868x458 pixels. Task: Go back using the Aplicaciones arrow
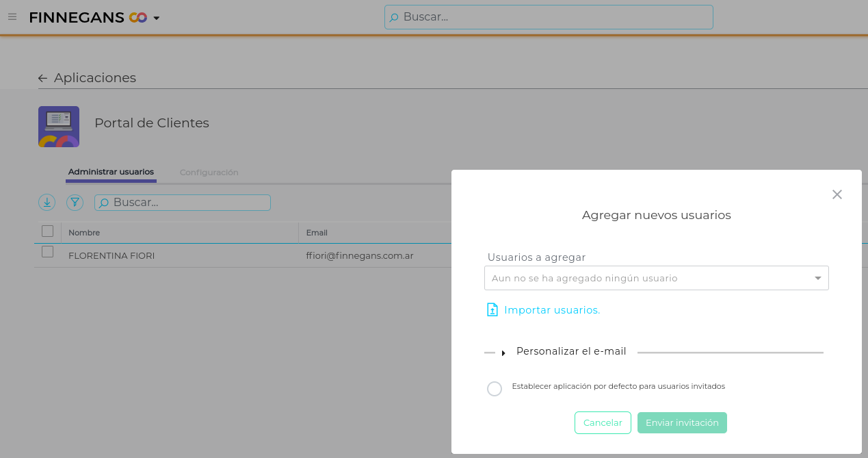(x=42, y=78)
